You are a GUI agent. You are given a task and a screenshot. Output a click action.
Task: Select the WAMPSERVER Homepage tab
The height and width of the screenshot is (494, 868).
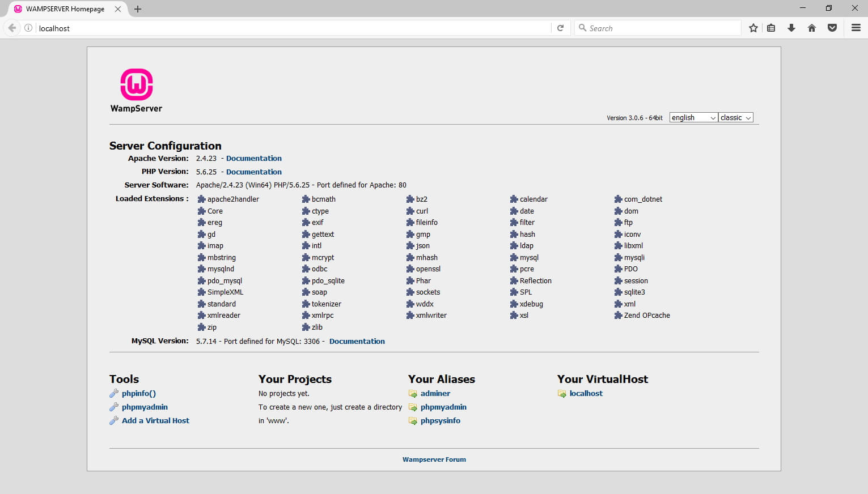65,9
